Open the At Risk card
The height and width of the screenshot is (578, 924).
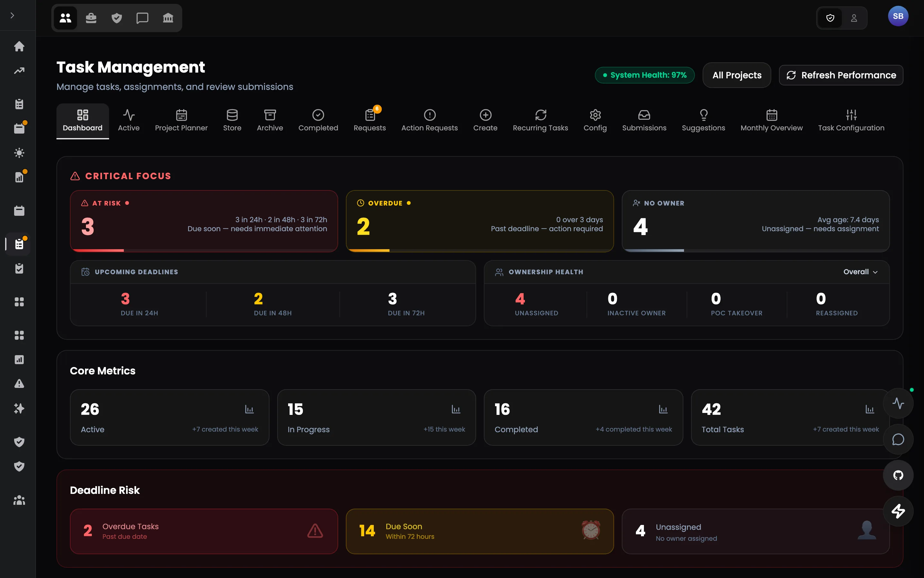[x=204, y=221]
